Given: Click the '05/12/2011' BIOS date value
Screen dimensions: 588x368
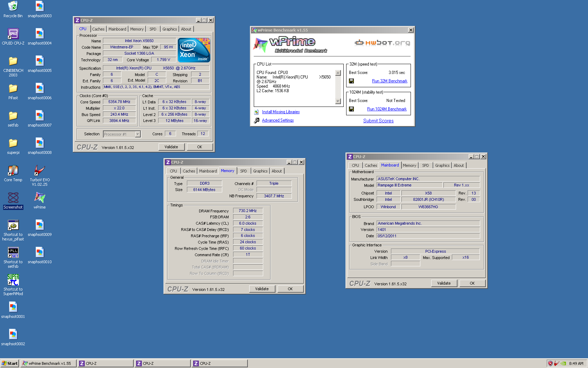Looking at the screenshot, I should 428,236.
